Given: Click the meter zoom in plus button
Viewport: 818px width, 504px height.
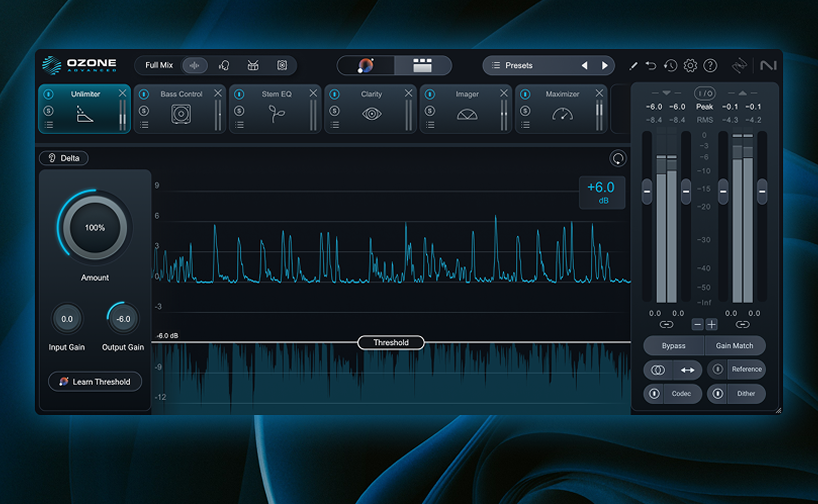Looking at the screenshot, I should coord(712,325).
